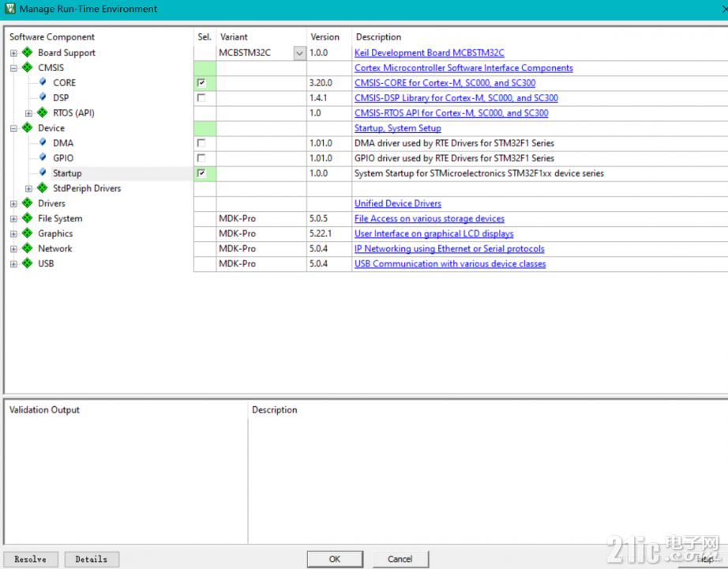This screenshot has width=728, height=569.
Task: Click the DMA driver description text
Action: click(x=455, y=143)
